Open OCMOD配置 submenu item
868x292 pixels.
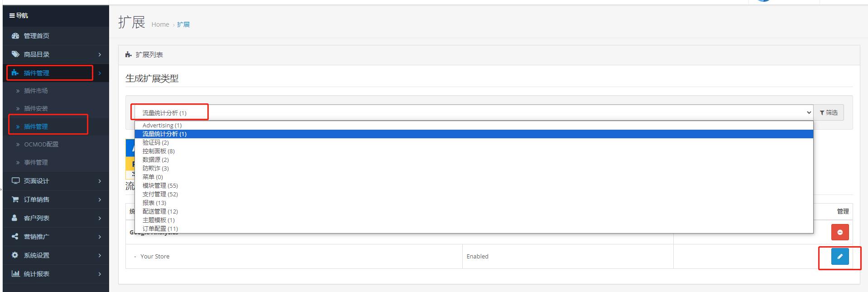[41, 144]
